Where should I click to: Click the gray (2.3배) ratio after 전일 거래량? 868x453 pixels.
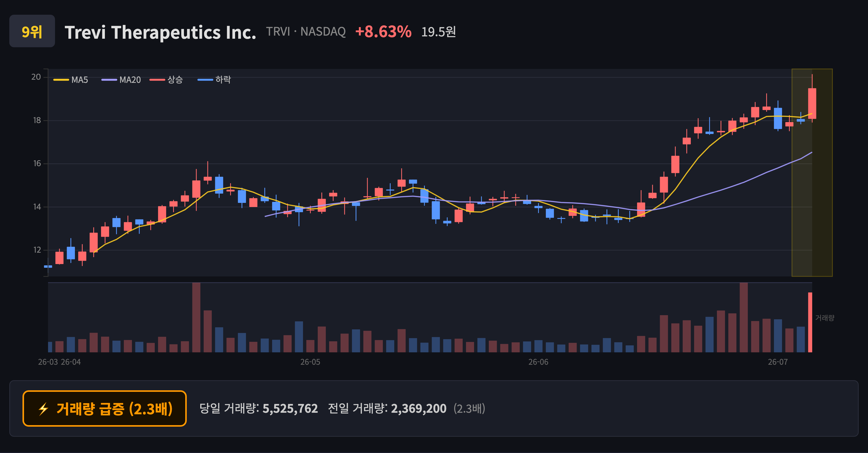[469, 409]
